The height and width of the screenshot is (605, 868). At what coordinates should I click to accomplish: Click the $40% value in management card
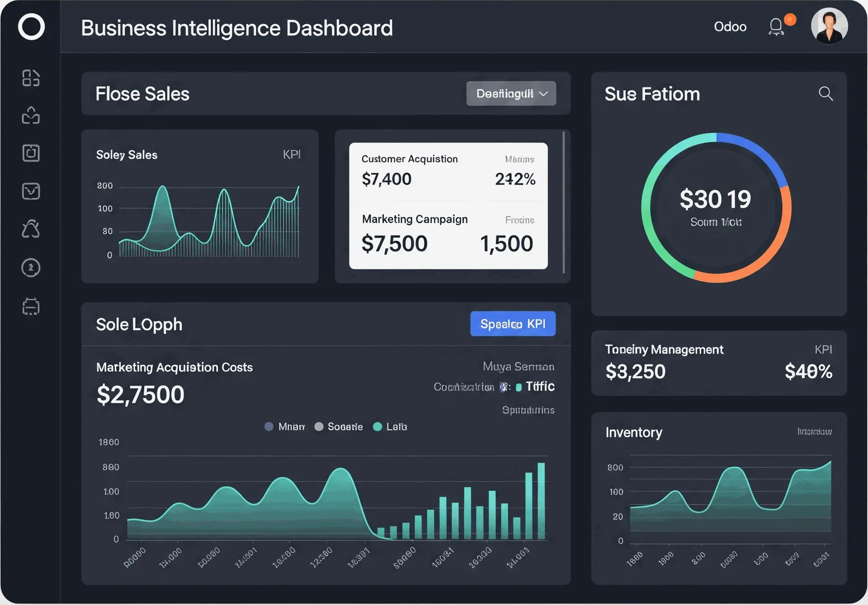click(809, 372)
